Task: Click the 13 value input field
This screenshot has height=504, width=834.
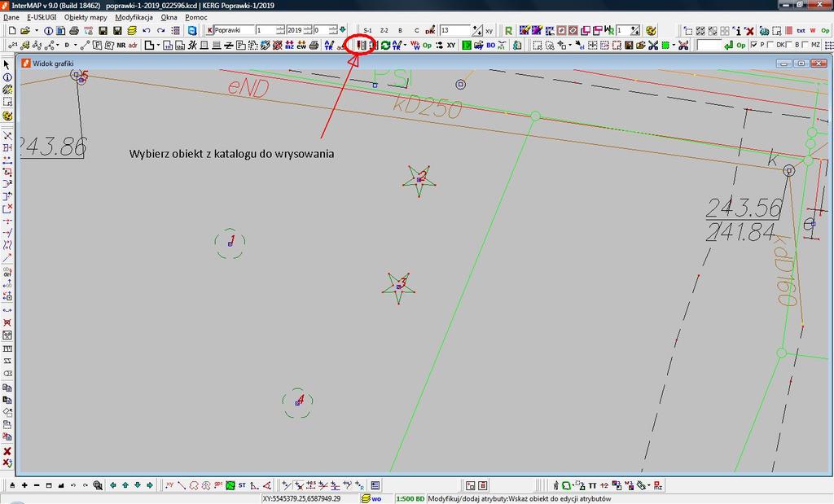Action: tap(455, 30)
